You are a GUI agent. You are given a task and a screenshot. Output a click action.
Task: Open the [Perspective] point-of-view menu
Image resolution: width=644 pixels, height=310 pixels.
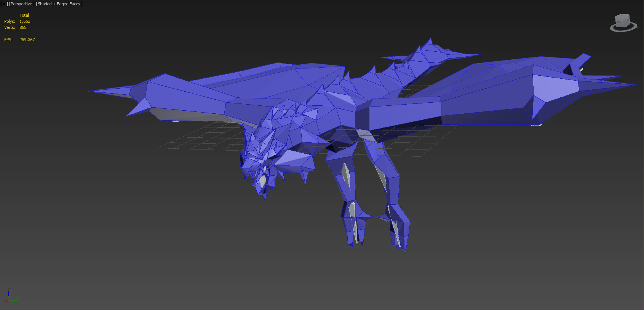tap(22, 4)
